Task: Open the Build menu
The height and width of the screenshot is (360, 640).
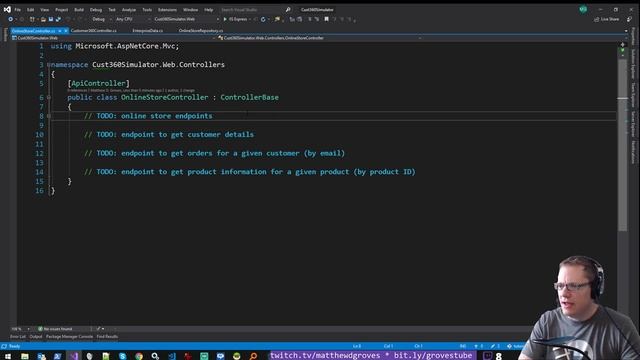Action: click(x=79, y=9)
